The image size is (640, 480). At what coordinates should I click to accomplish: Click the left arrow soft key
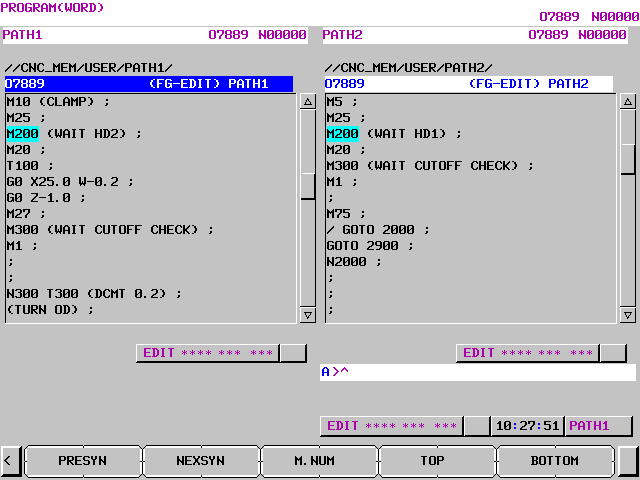pyautogui.click(x=9, y=461)
